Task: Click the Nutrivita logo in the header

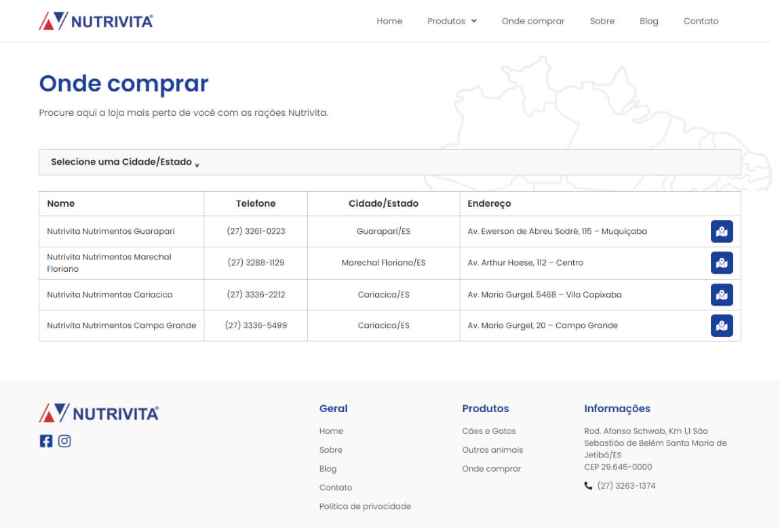Action: (x=96, y=21)
